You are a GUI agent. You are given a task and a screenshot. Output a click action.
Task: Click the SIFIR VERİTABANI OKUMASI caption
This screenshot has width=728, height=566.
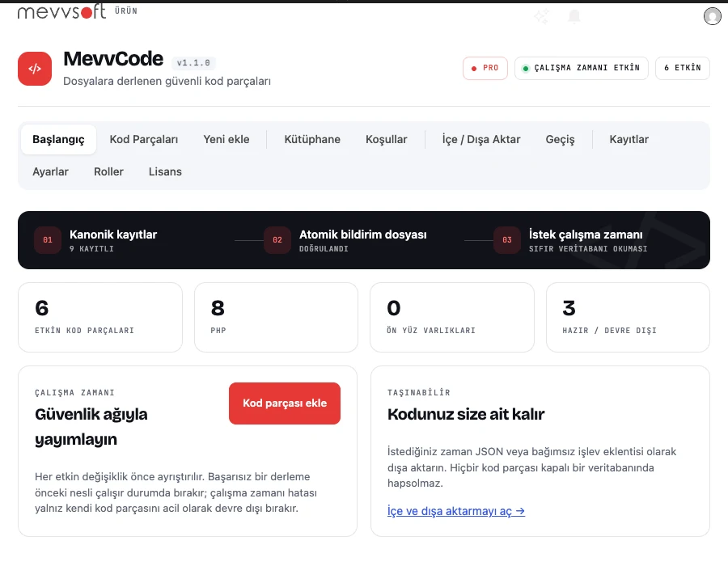[x=588, y=249]
